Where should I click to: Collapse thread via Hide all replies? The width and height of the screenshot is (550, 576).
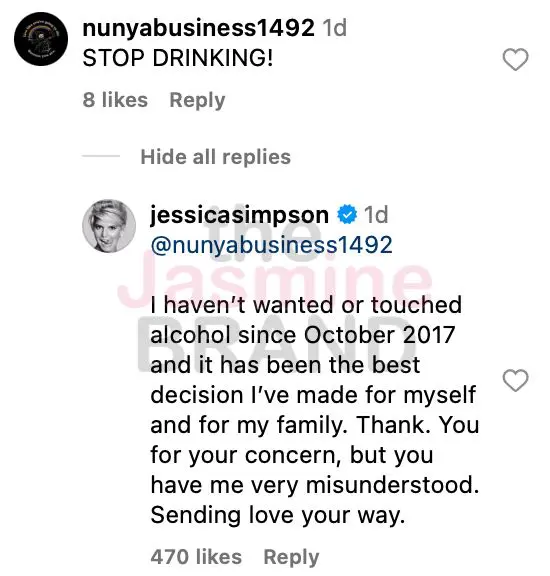click(x=216, y=157)
